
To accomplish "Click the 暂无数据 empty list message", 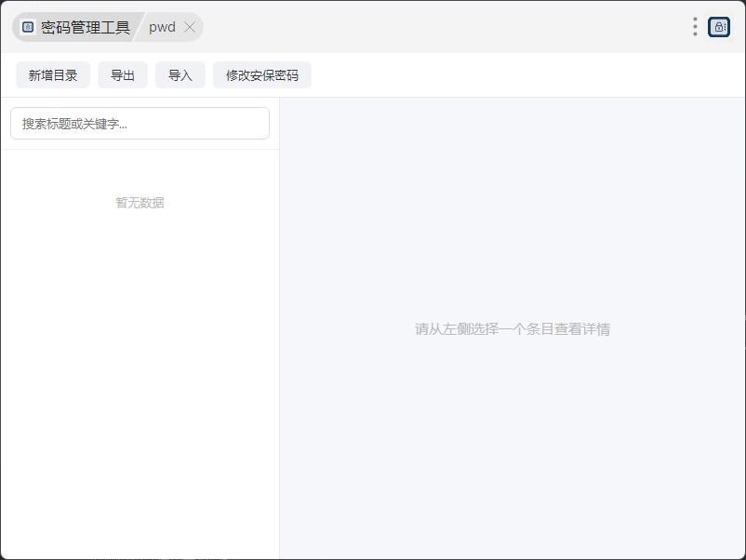I will coord(140,203).
